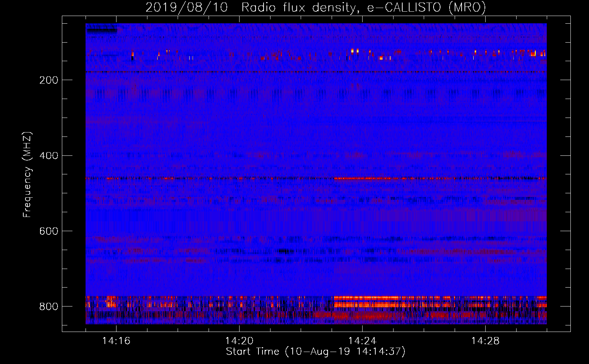Click the 'Frequency (MHZ)' axis label

(27, 175)
